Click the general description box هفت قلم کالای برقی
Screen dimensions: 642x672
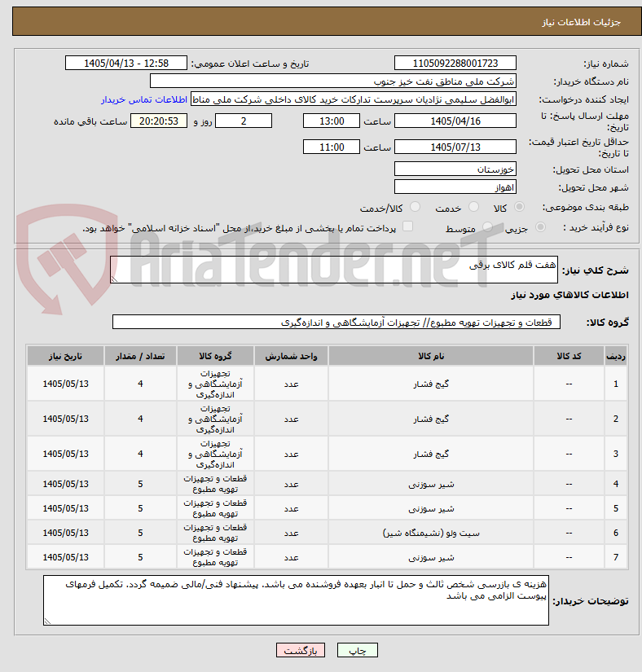[x=334, y=270]
